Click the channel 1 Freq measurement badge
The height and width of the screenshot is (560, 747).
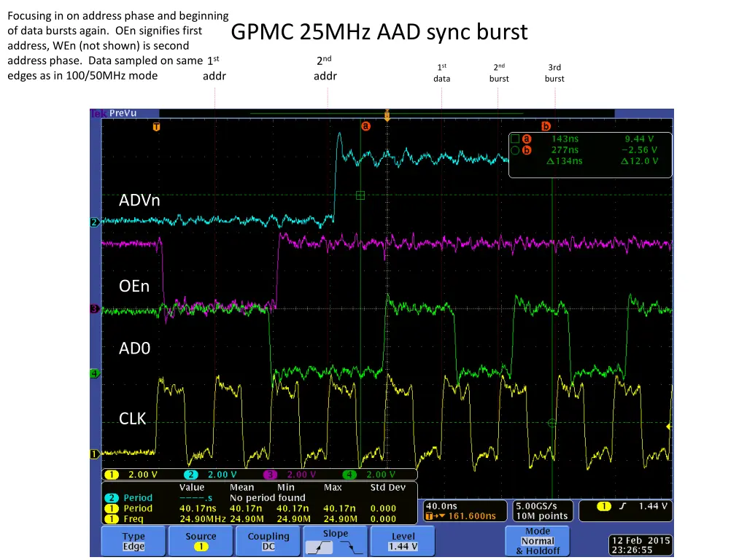coord(112,518)
